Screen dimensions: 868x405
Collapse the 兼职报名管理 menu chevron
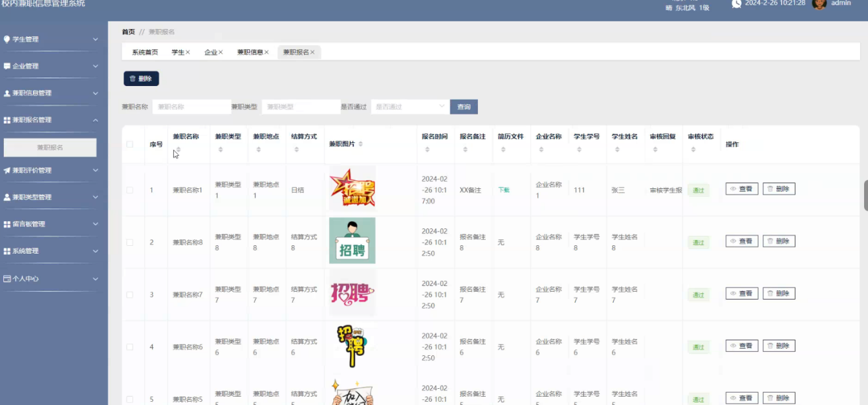[96, 120]
